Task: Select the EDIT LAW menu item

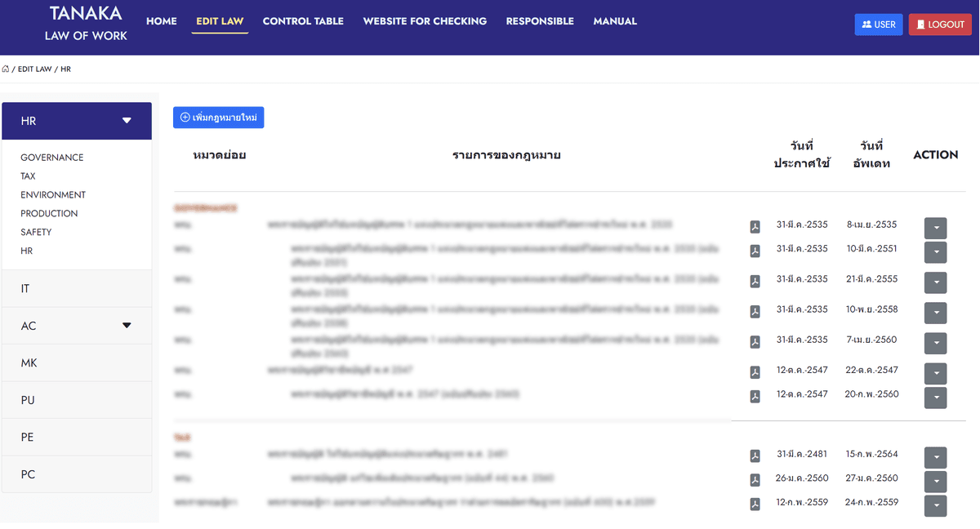Action: point(220,21)
